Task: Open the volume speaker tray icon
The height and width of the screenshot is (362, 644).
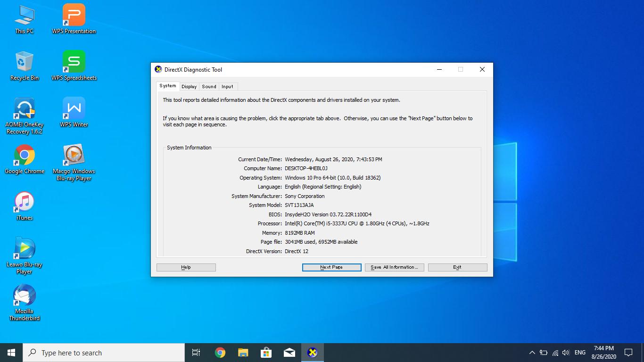Action: (566, 353)
